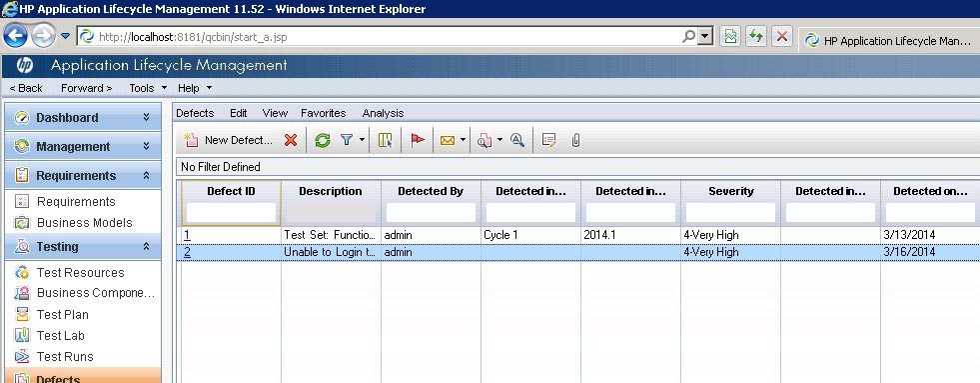Open Test Resources module
980x383 pixels.
[x=80, y=272]
